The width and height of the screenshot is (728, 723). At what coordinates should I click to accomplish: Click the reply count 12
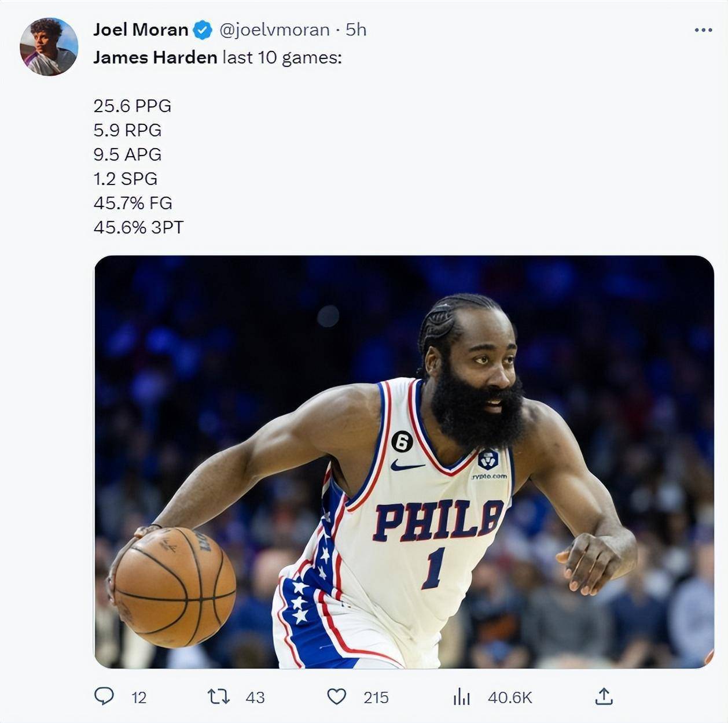click(139, 698)
